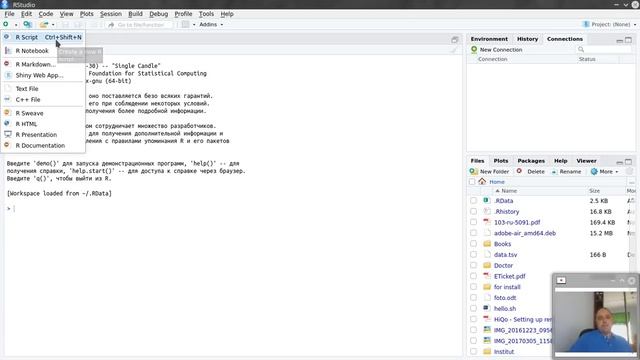Click the Shiny Web App entry icon
Screen dimensions: 640x360
click(x=8, y=75)
